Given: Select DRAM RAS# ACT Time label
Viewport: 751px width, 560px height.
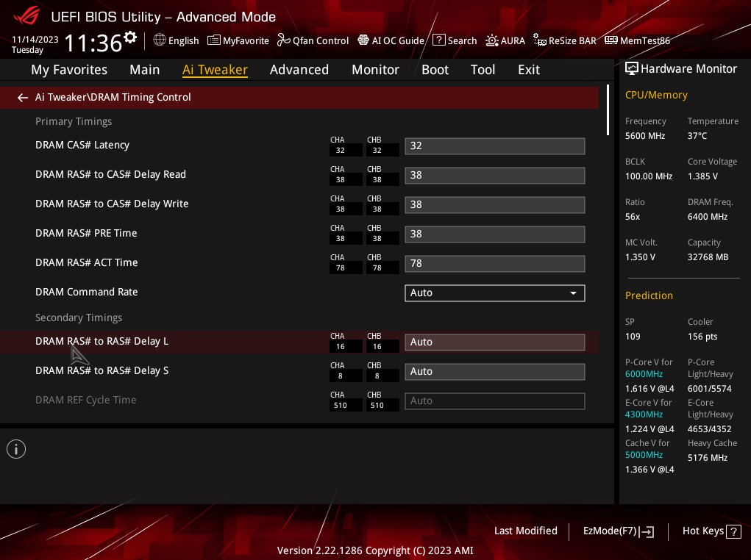Looking at the screenshot, I should [87, 263].
